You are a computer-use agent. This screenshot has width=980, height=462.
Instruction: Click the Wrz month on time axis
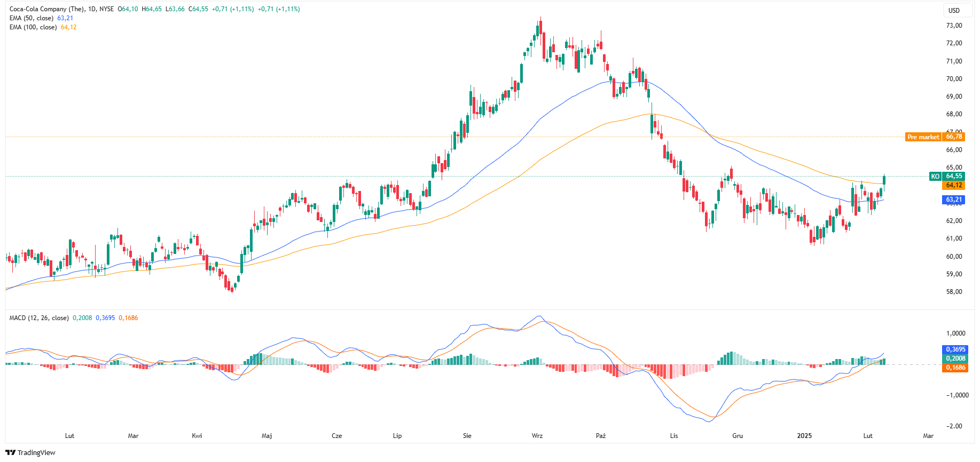point(537,436)
